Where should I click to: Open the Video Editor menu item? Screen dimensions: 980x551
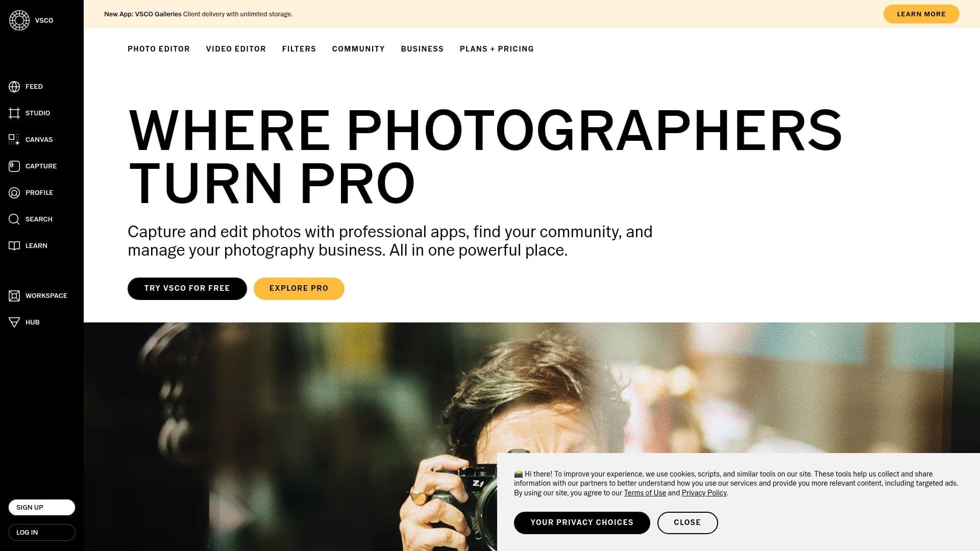point(236,49)
